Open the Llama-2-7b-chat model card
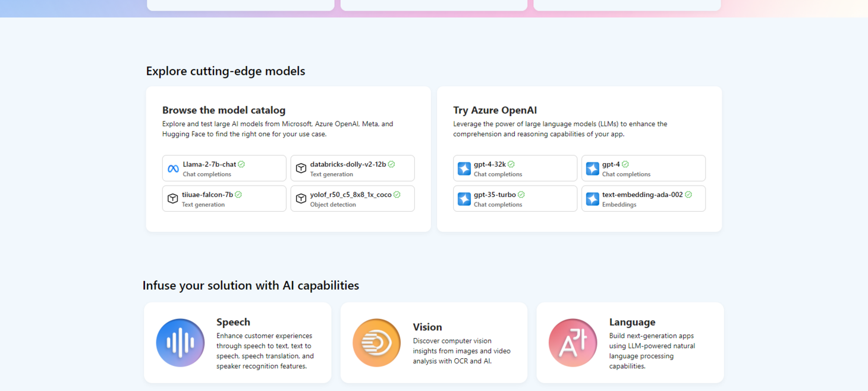The image size is (868, 391). (224, 168)
